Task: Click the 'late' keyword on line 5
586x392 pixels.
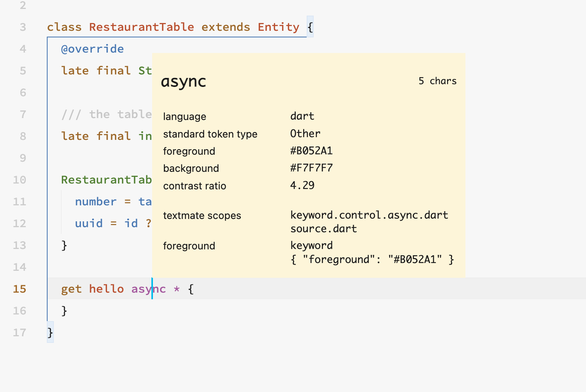Action: click(75, 71)
